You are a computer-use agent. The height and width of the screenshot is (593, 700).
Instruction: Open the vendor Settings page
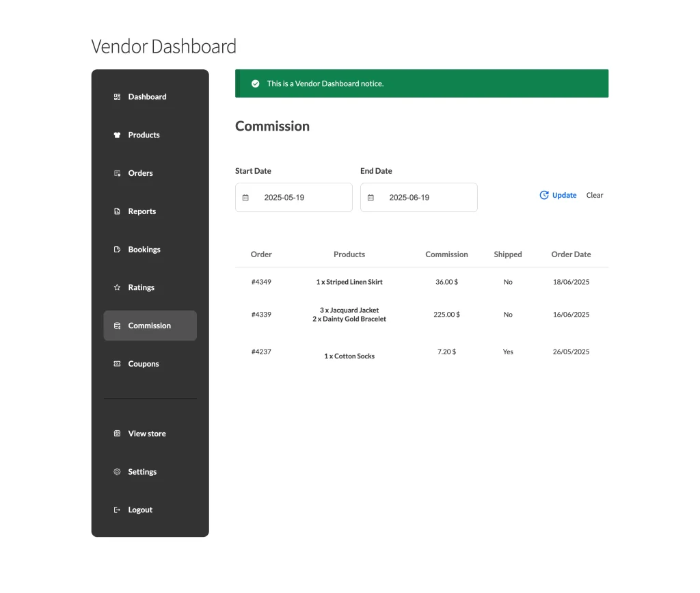click(150, 472)
